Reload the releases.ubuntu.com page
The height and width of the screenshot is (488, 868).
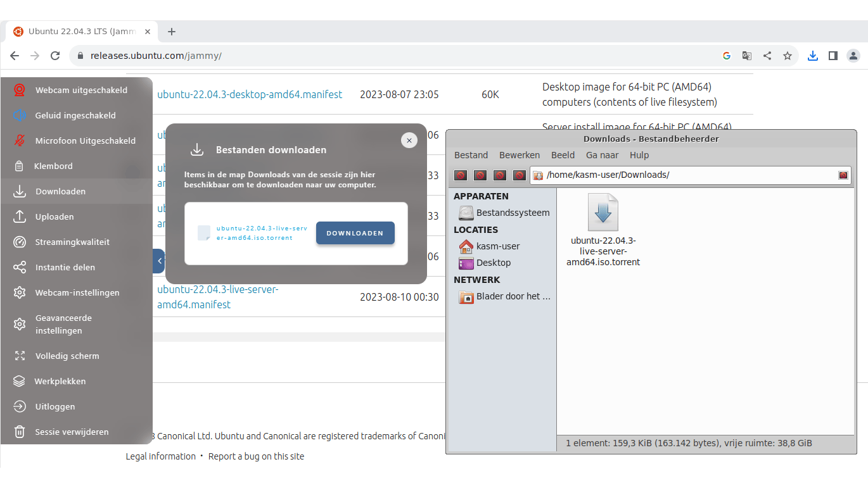pos(55,56)
